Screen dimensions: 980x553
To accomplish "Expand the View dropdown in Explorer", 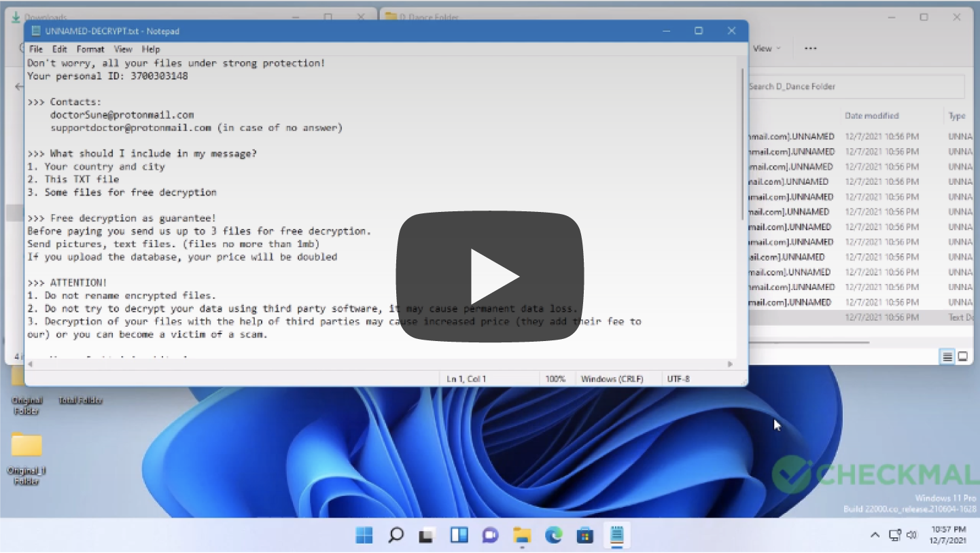I will click(767, 48).
